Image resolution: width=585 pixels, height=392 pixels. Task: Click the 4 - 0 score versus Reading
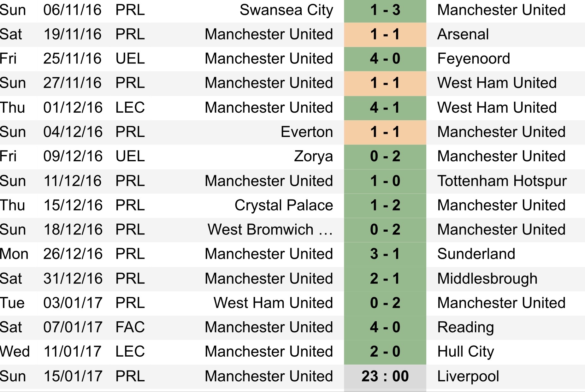coord(385,327)
